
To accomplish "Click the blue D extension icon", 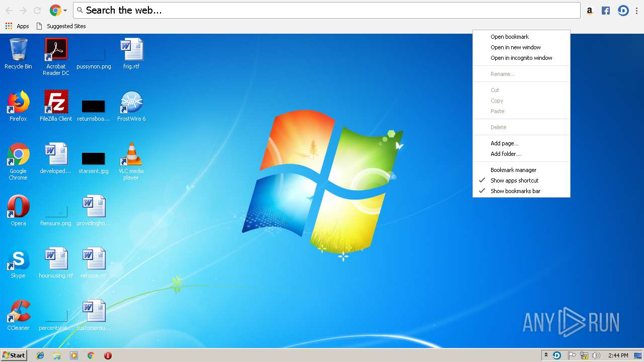I will (623, 10).
